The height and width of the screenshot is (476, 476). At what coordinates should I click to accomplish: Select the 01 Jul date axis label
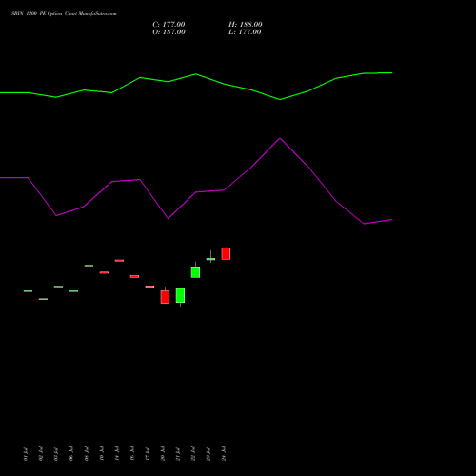tap(26, 454)
